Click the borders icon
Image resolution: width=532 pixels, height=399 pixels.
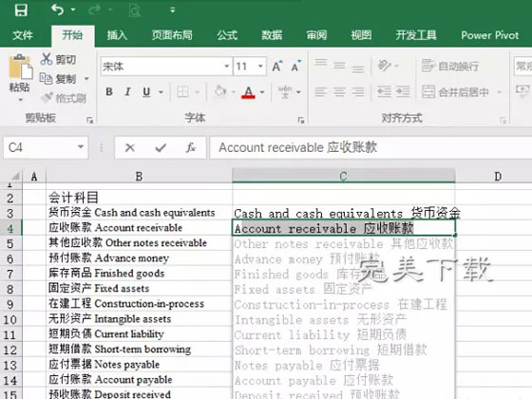pos(183,91)
